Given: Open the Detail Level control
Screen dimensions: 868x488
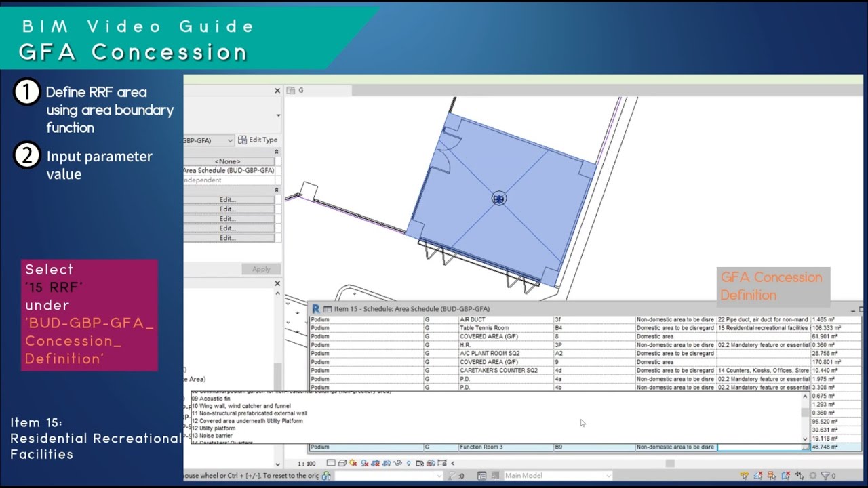Looking at the screenshot, I should click(x=331, y=463).
